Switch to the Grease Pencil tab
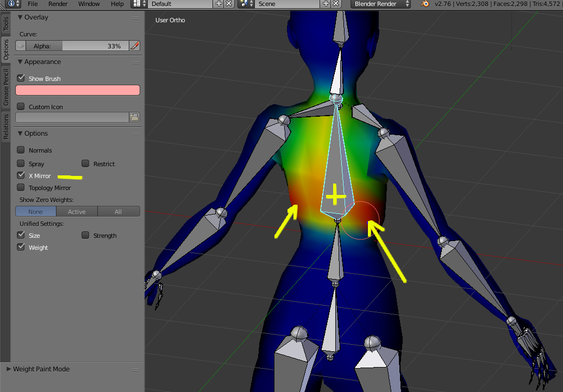This screenshot has width=563, height=392. [x=6, y=87]
